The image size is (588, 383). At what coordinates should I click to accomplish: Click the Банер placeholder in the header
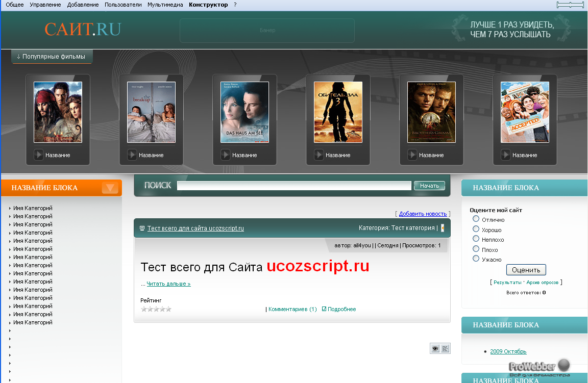coord(267,31)
